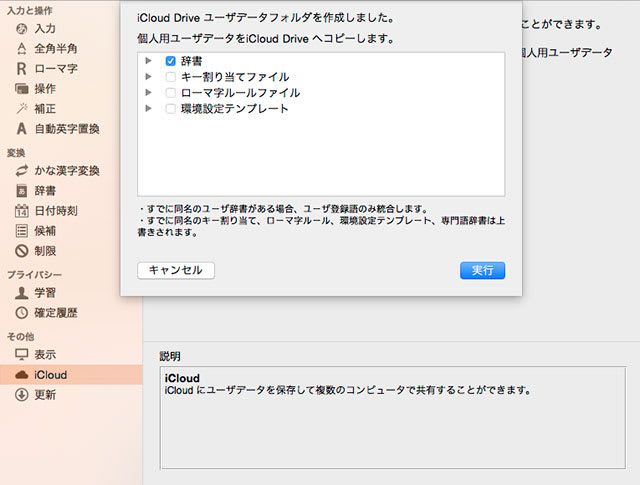Select the キー割り当てファイル row label
The width and height of the screenshot is (640, 485).
click(x=235, y=77)
